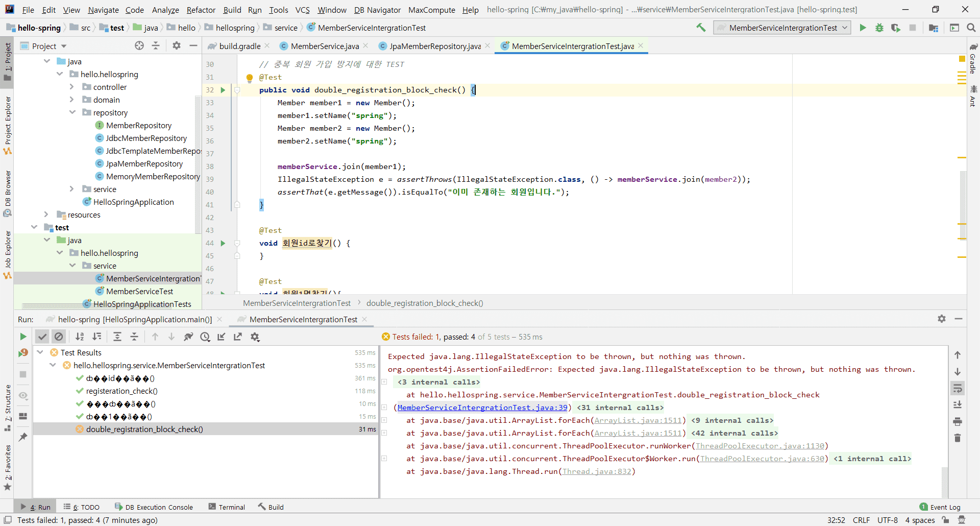
Task: Switch to the MemberService.java editor tab
Action: coord(325,46)
